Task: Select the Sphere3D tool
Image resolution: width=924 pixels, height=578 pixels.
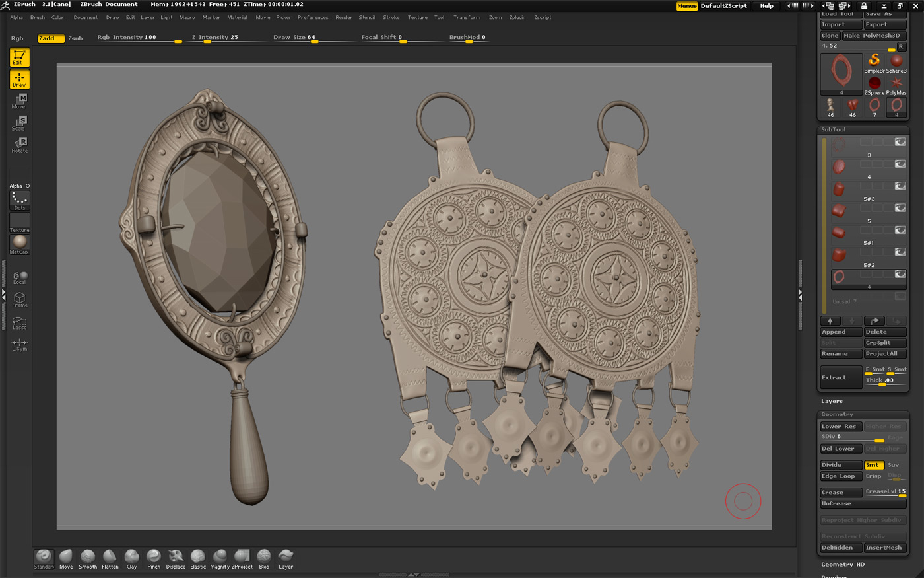Action: (896, 63)
